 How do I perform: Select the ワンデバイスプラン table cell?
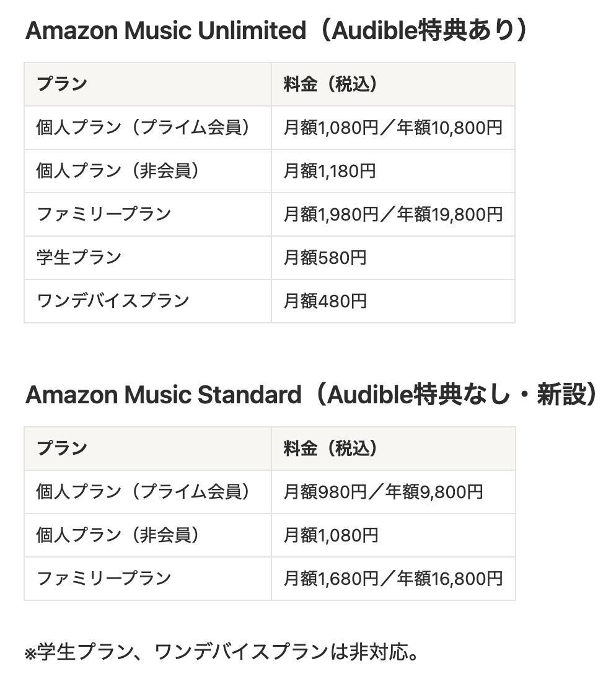[112, 301]
